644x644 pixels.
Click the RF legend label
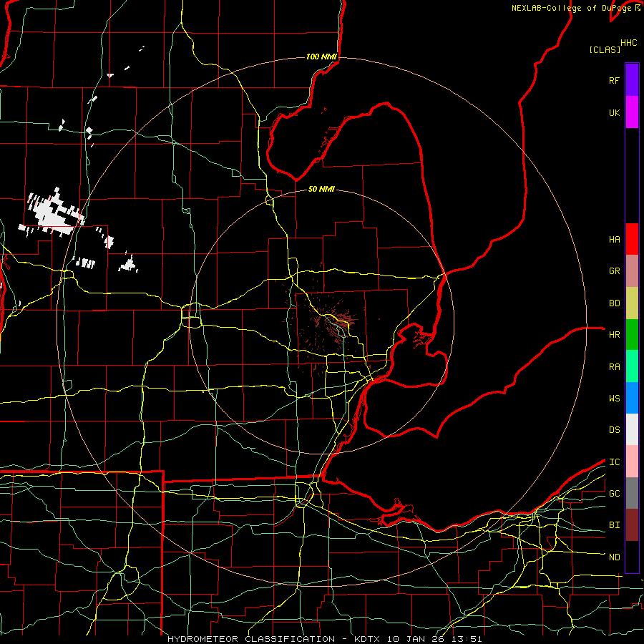614,80
